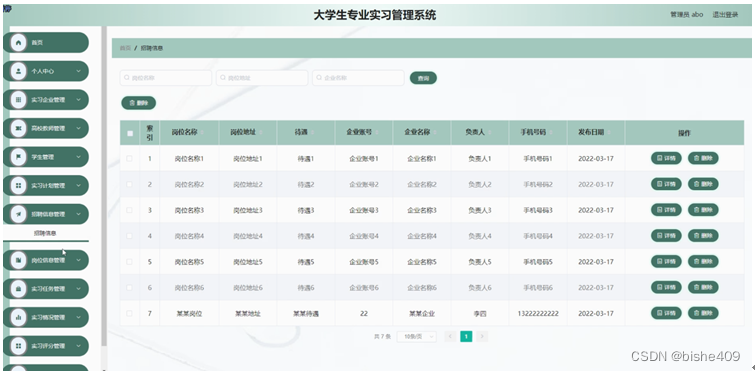This screenshot has width=755, height=371.
Task: Open 详情 for row 某某岗位
Action: click(x=666, y=313)
